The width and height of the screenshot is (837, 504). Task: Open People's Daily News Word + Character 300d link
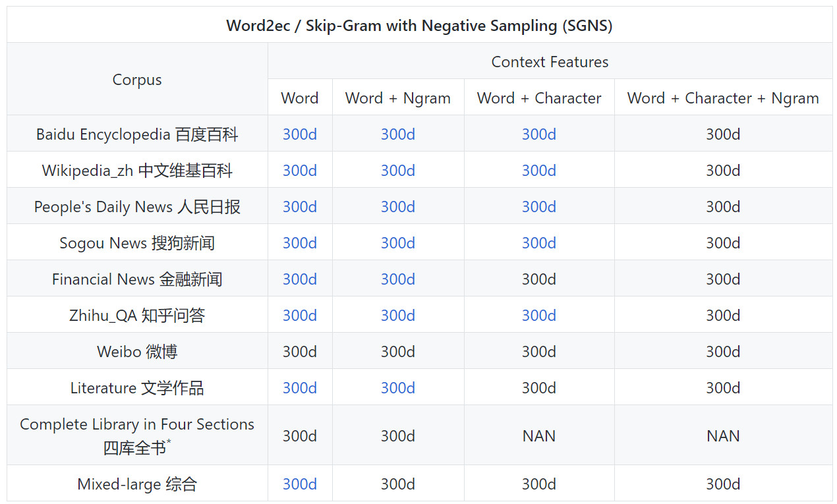(539, 207)
